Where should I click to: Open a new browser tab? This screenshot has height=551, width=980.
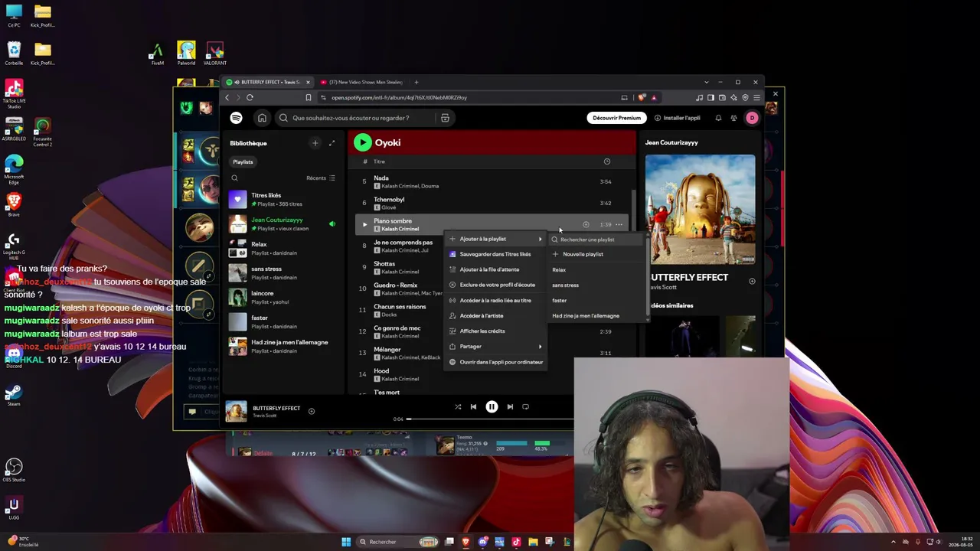coord(416,82)
